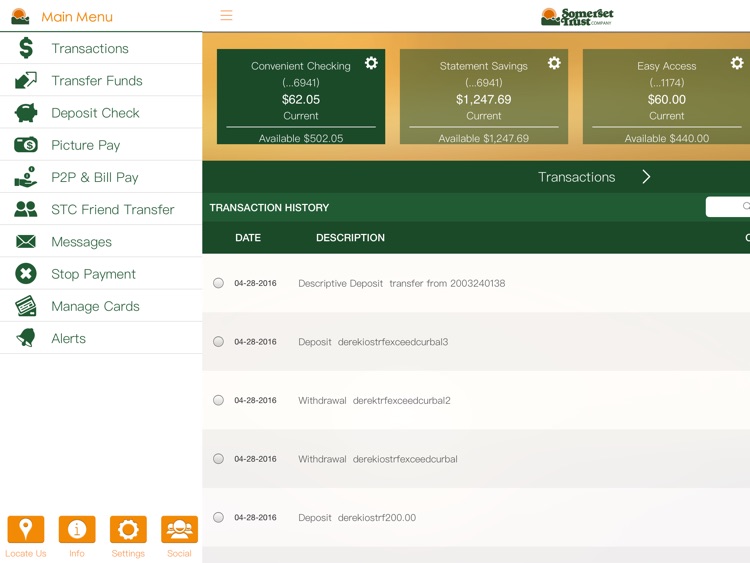Click the P2P & Bill Pay hand icon
The image size is (750, 563).
(x=26, y=177)
